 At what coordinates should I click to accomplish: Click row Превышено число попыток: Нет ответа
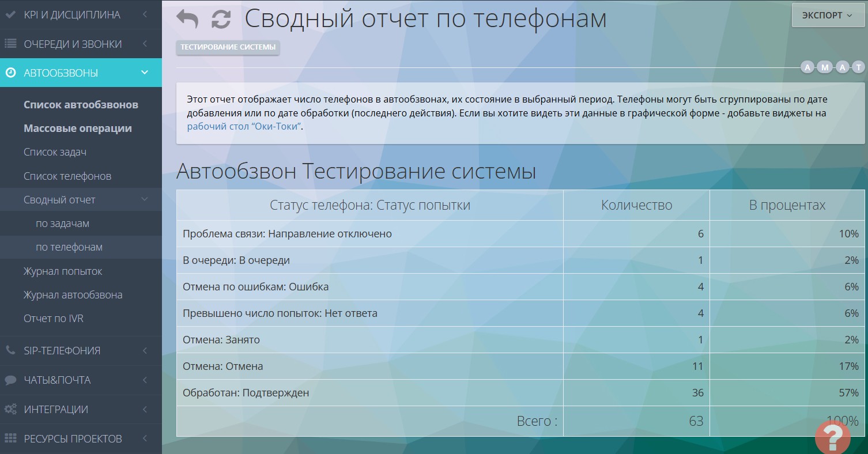click(520, 313)
